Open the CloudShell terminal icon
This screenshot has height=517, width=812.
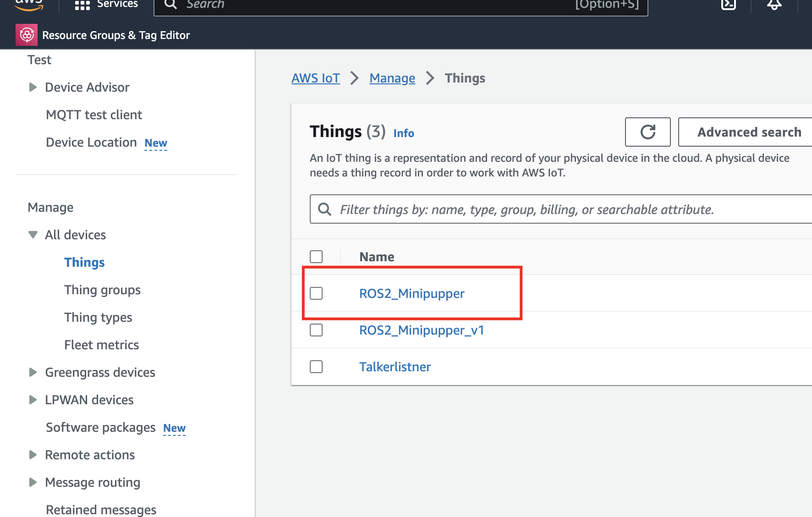(728, 5)
